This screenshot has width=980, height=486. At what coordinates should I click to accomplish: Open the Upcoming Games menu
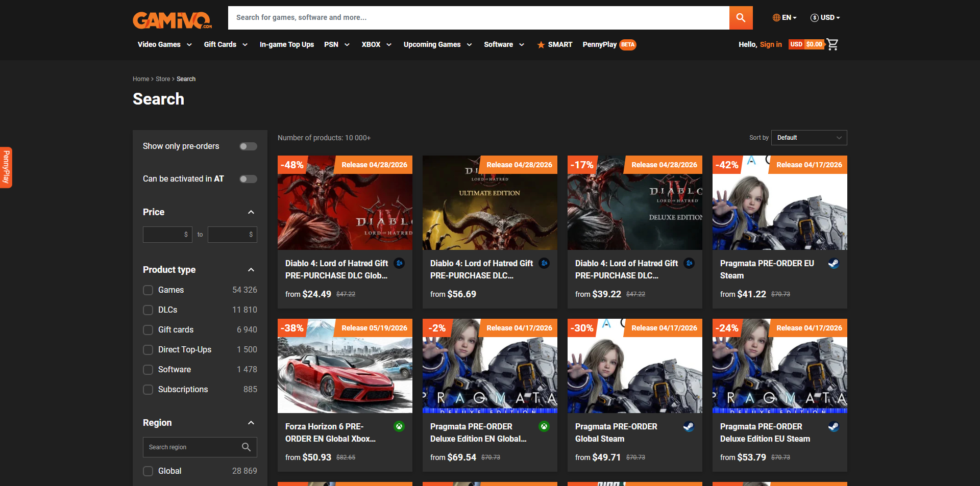(x=438, y=45)
